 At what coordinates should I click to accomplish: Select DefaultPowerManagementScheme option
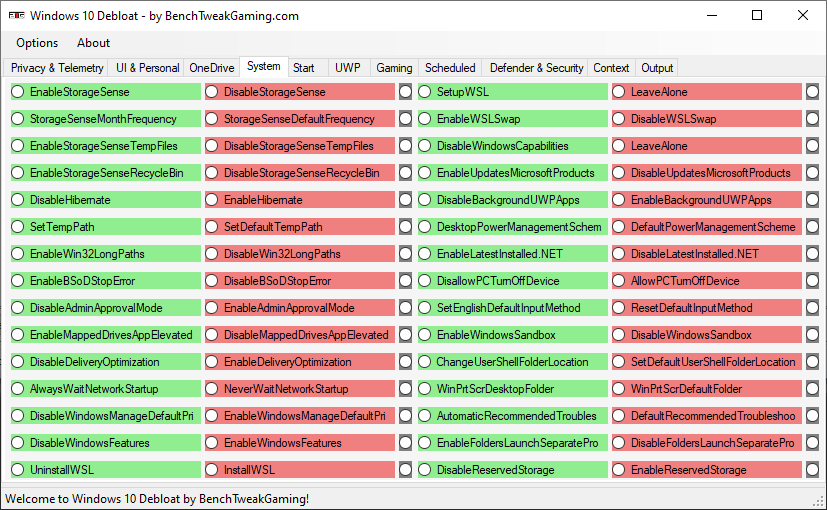click(707, 227)
